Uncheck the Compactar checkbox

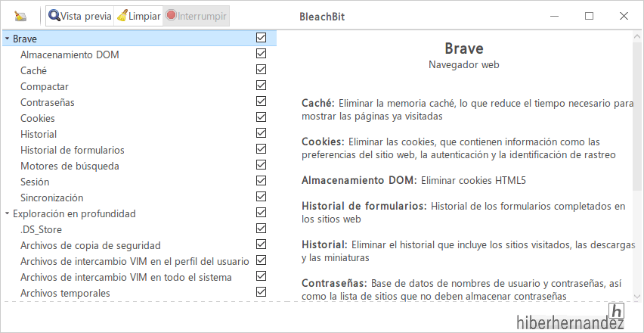tap(261, 85)
